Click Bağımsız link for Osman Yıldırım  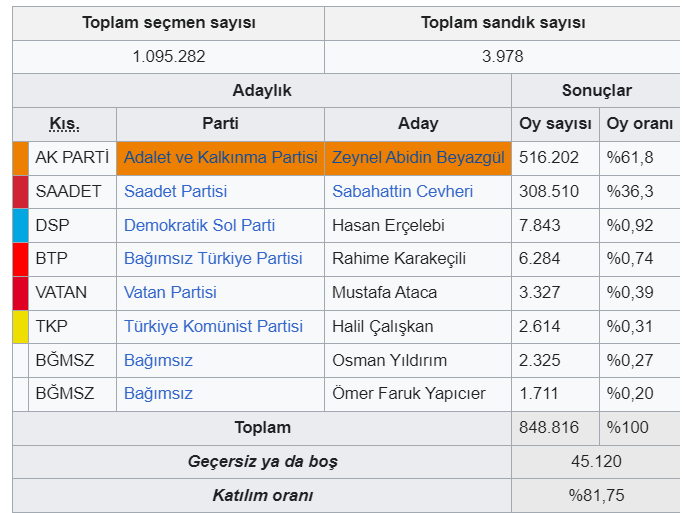(158, 360)
